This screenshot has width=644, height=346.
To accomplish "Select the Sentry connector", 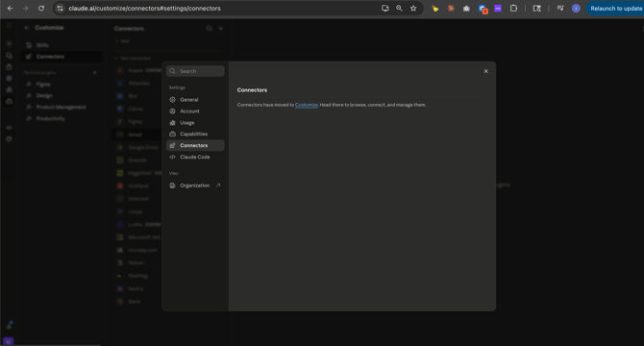I will (137, 288).
